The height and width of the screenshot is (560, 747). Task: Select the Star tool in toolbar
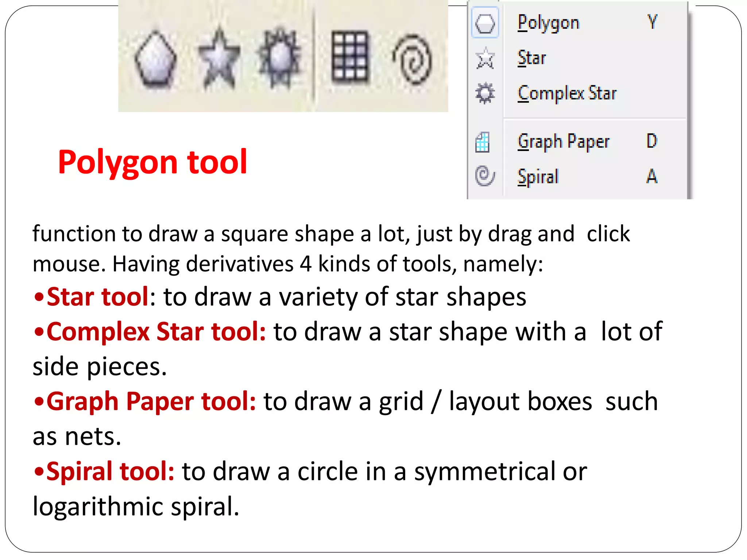tap(219, 59)
